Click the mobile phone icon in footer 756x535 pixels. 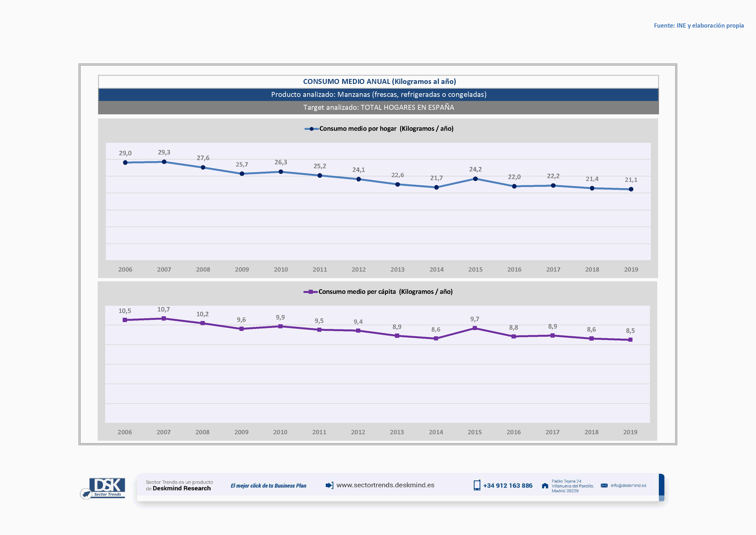477,485
